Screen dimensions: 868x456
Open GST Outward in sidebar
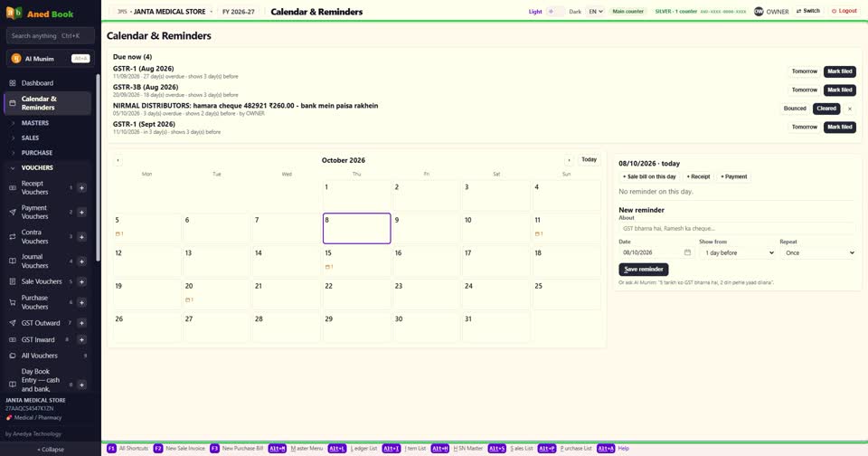(x=41, y=323)
